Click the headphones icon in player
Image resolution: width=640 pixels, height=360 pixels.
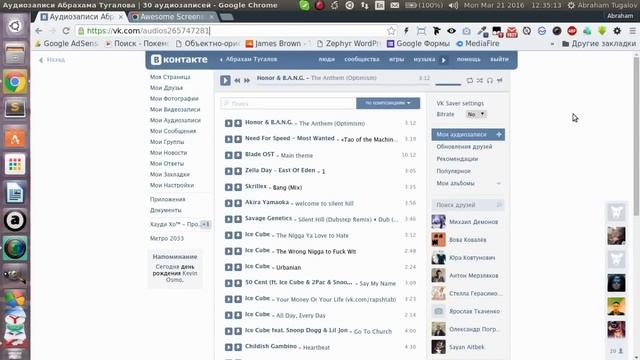click(x=490, y=80)
